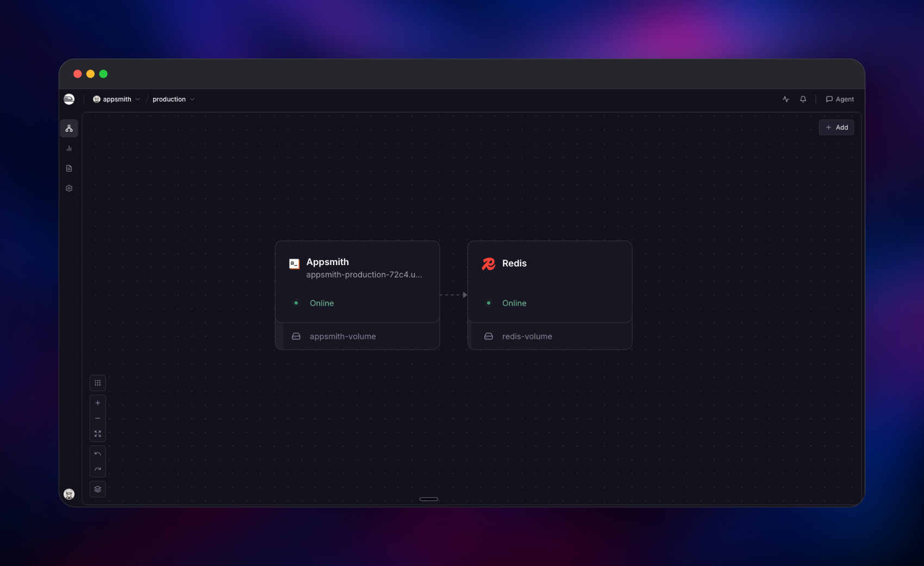Toggle the layers button

pos(98,489)
